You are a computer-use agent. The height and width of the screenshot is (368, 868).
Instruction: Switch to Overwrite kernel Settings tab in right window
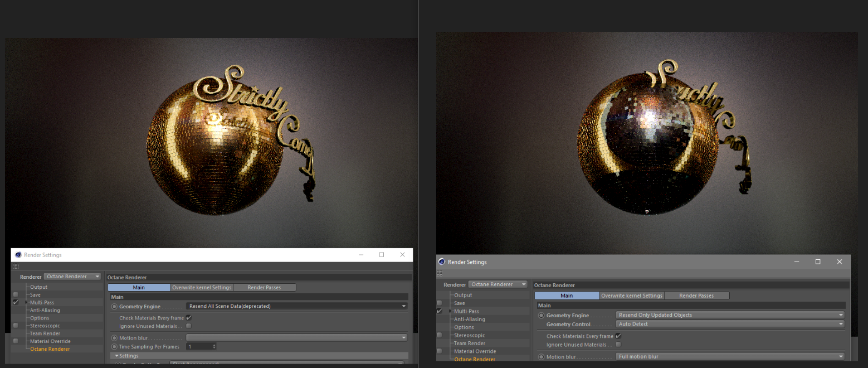(x=632, y=296)
